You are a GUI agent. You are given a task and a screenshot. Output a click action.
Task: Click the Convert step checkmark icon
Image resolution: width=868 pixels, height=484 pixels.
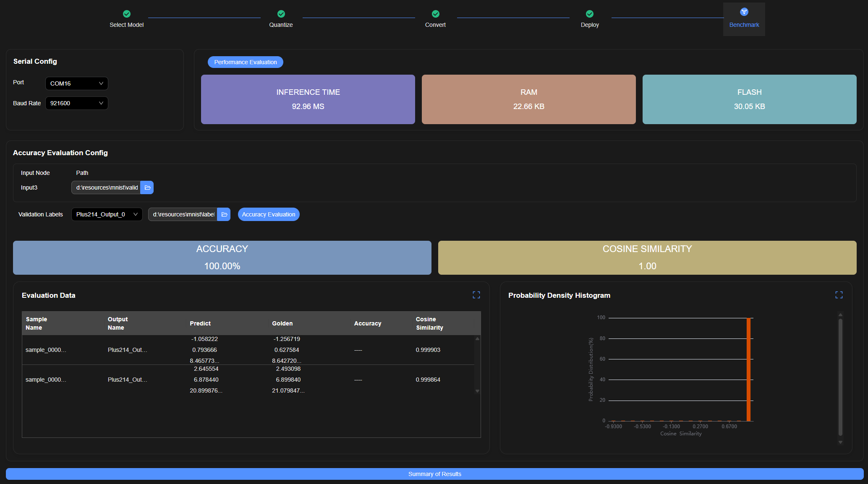(x=435, y=14)
